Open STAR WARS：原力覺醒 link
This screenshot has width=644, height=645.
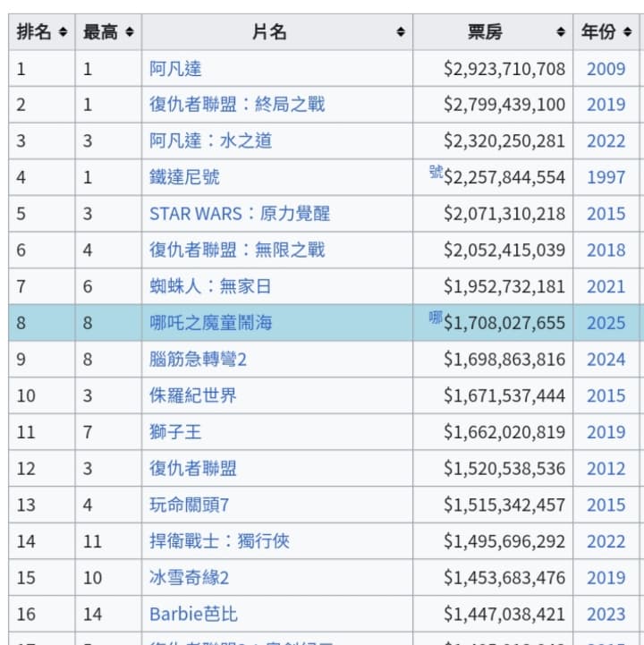point(240,214)
